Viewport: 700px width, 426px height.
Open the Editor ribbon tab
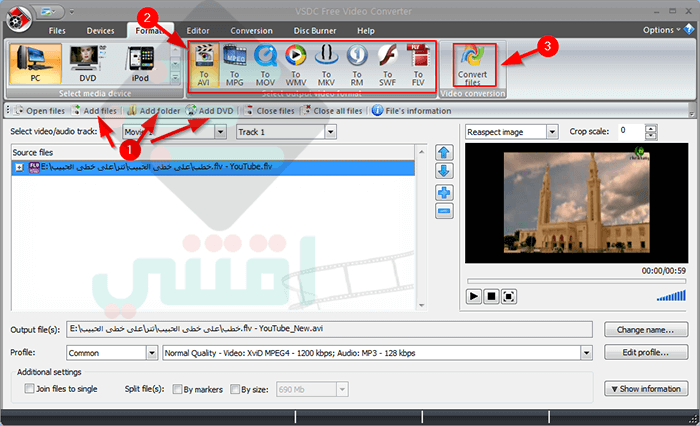[198, 31]
